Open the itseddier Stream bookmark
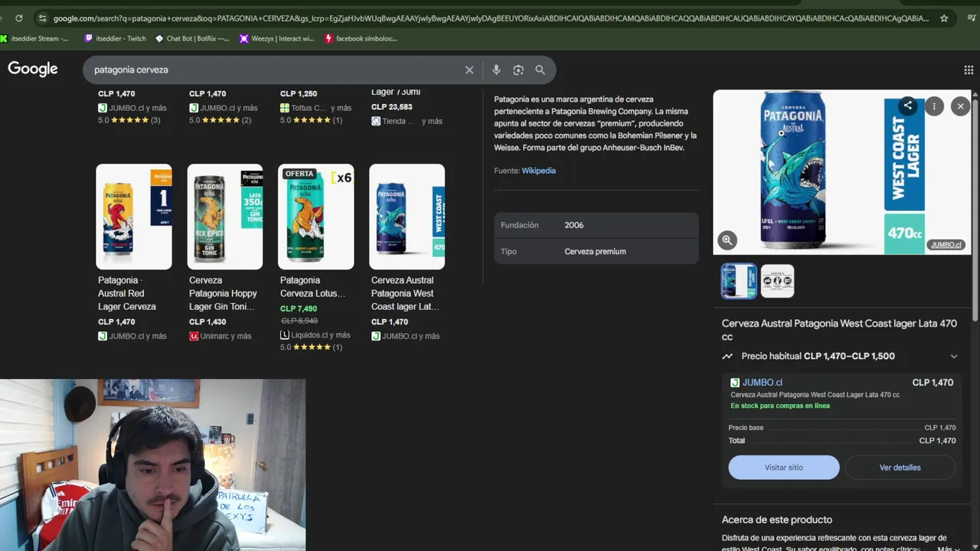Screen dimensions: 980x551 pyautogui.click(x=35, y=38)
